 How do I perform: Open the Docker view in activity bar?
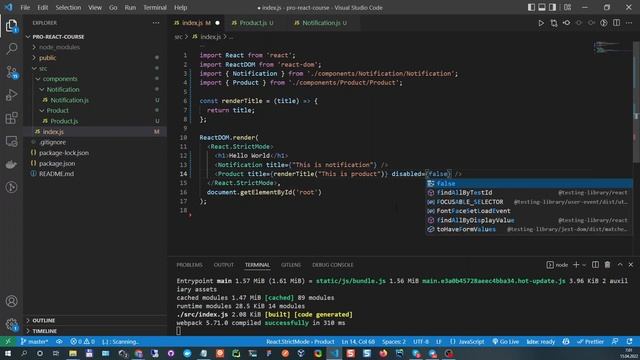[x=11, y=164]
